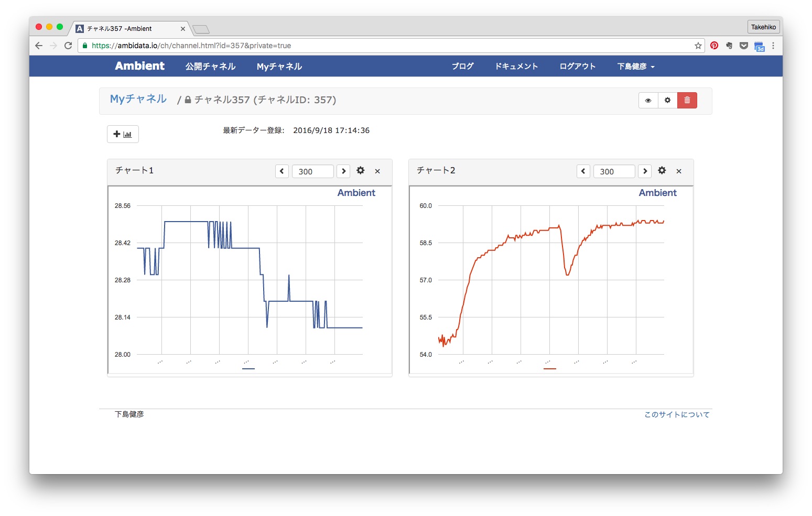This screenshot has height=516, width=812.
Task: Click the 300 data count field in チャート2
Action: (614, 171)
